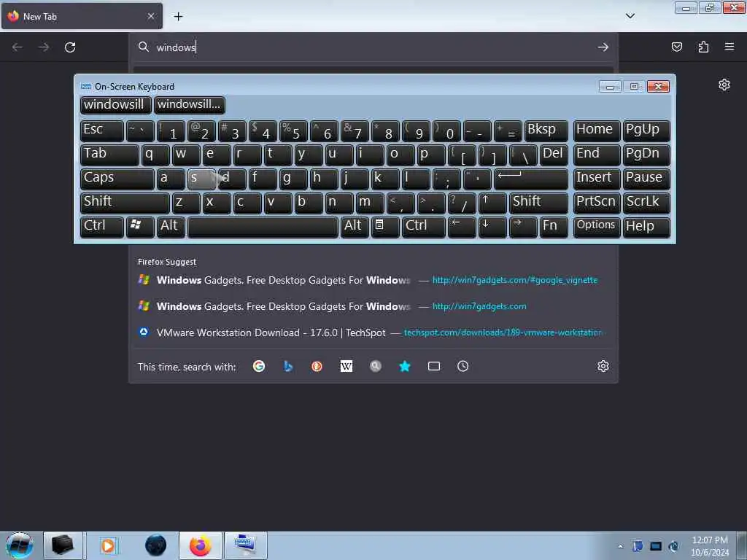Viewport: 747px width, 560px height.
Task: Search with Bing engine icon
Action: (287, 366)
